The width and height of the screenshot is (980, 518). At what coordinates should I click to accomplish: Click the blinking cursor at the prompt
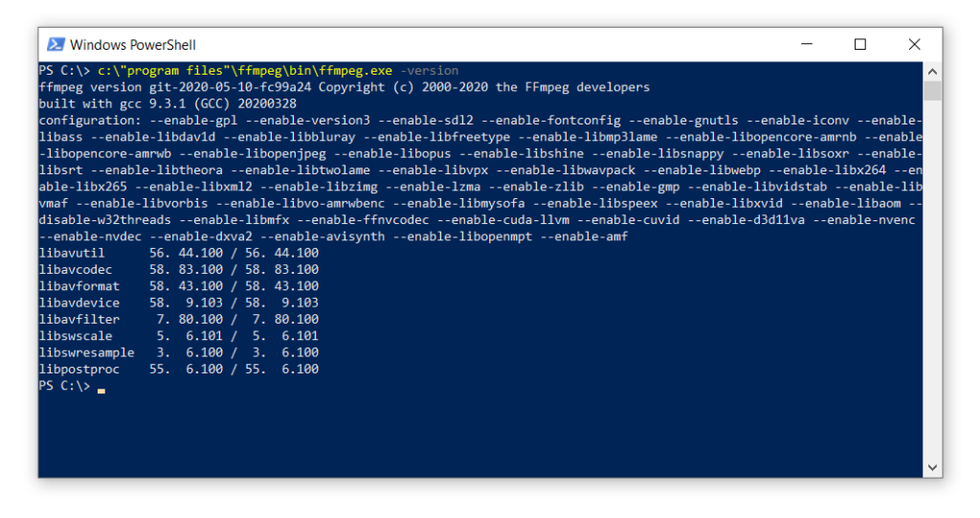101,391
